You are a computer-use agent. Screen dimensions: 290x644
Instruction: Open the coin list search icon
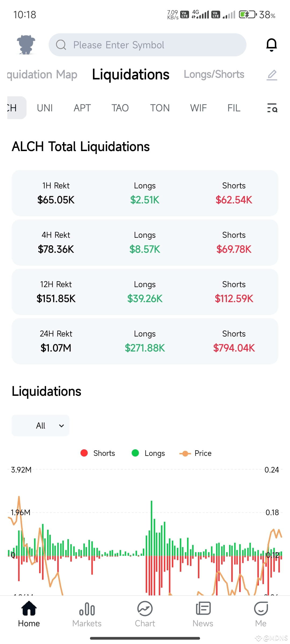click(x=272, y=108)
